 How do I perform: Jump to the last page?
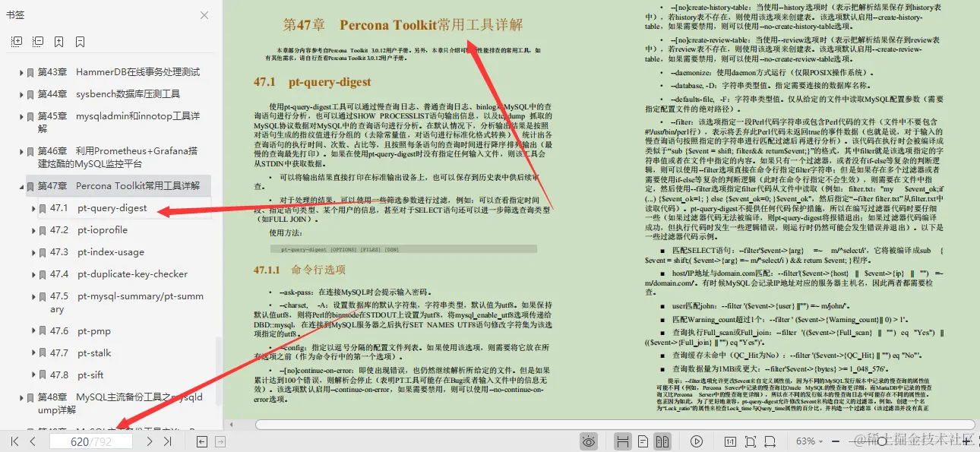point(168,441)
